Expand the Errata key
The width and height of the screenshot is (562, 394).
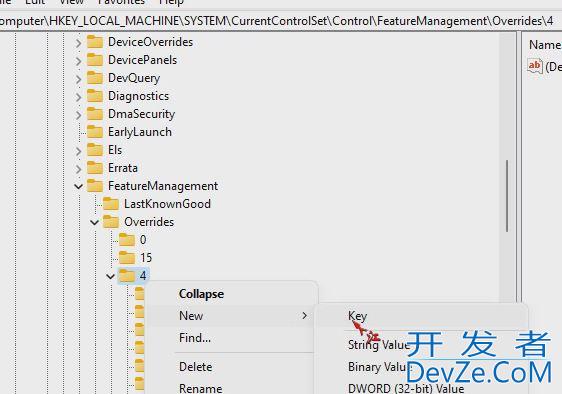(78, 169)
